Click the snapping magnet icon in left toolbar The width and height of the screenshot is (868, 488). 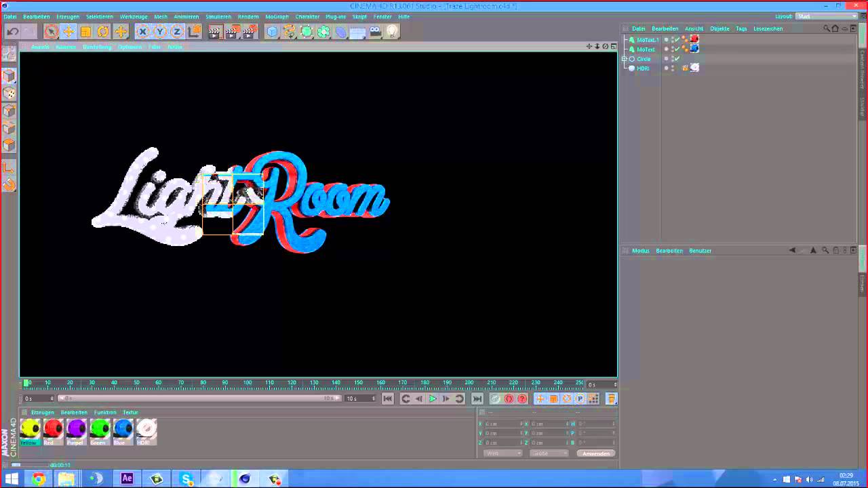pyautogui.click(x=9, y=184)
